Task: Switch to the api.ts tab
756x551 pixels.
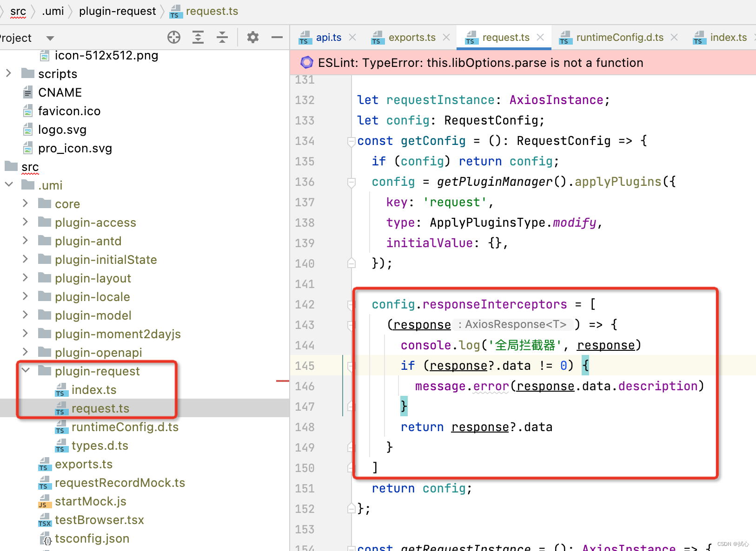Action: (329, 37)
